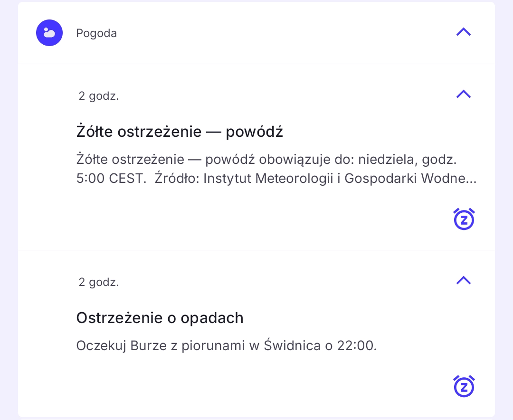Collapse the Pogoda notification group
The image size is (513, 420).
(463, 32)
